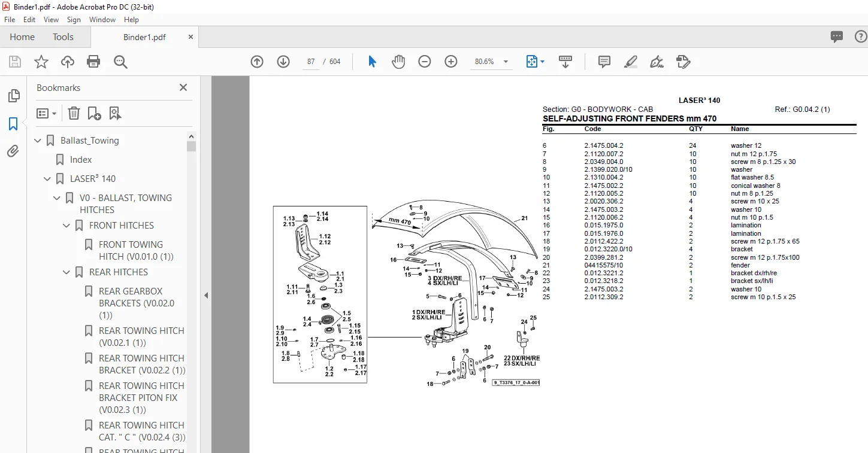This screenshot has width=868, height=453.
Task: Select the Binder1.pdf document tab
Action: (144, 37)
